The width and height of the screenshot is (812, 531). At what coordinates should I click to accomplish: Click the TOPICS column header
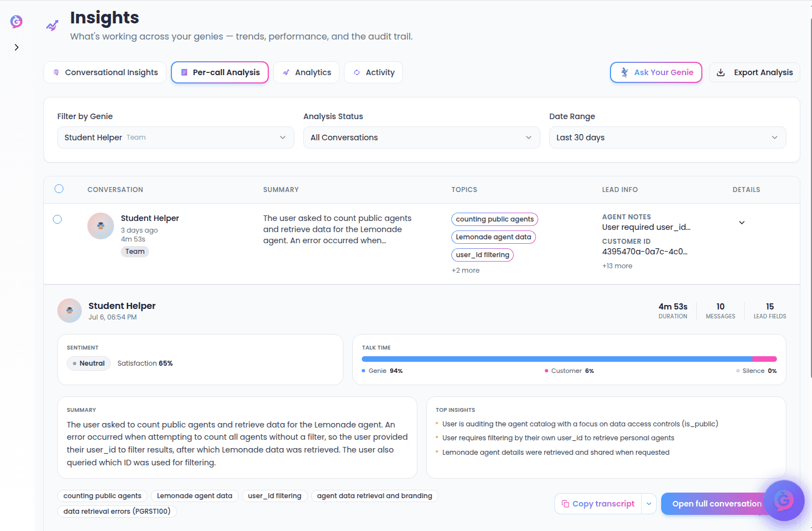point(464,190)
